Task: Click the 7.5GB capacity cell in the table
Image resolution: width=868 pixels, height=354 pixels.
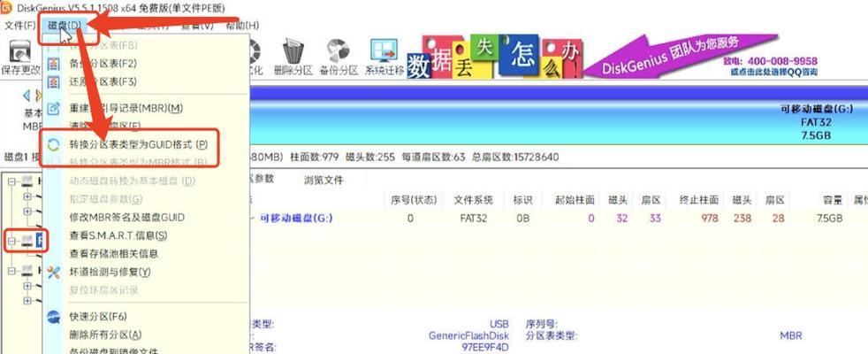Action: point(828,219)
